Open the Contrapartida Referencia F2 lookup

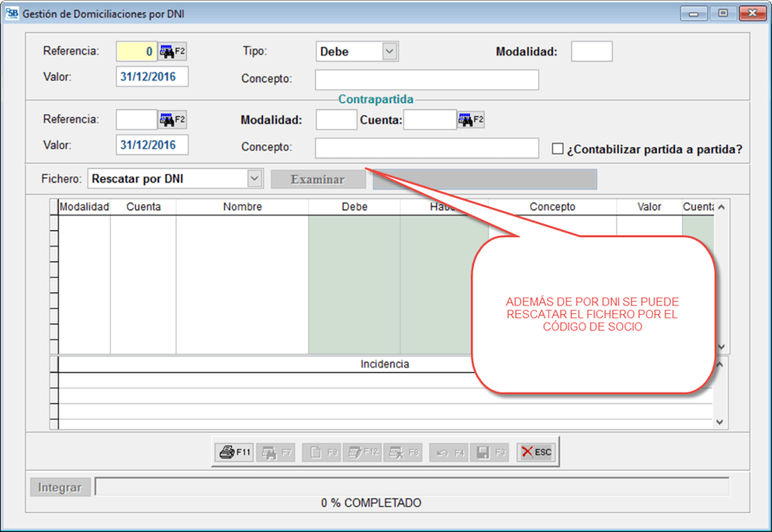coord(173,120)
